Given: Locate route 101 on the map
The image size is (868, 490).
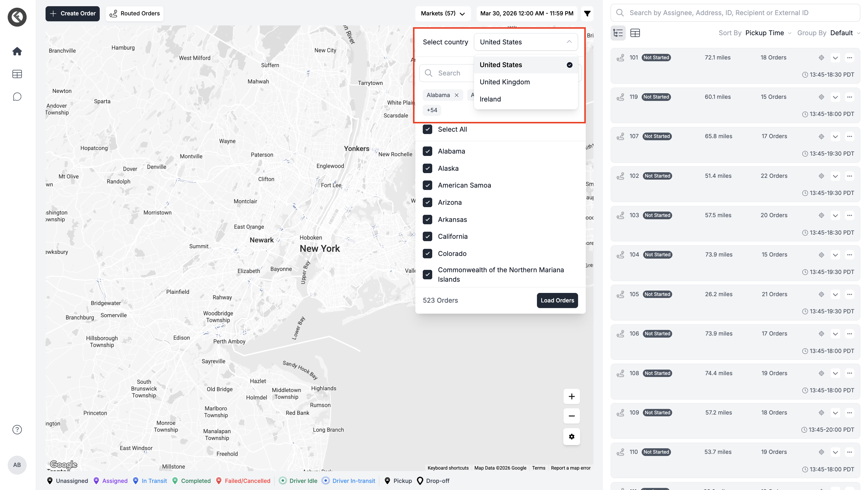Looking at the screenshot, I should 821,58.
